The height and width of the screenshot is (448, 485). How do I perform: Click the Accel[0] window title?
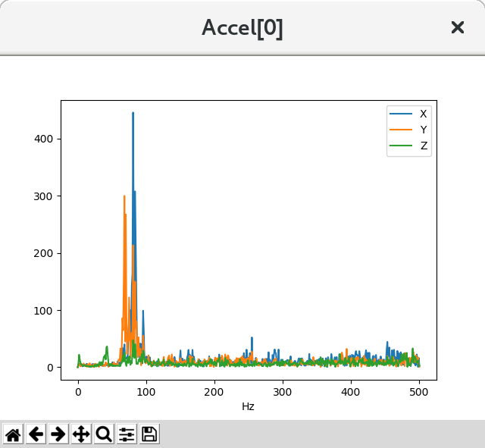pos(242,28)
